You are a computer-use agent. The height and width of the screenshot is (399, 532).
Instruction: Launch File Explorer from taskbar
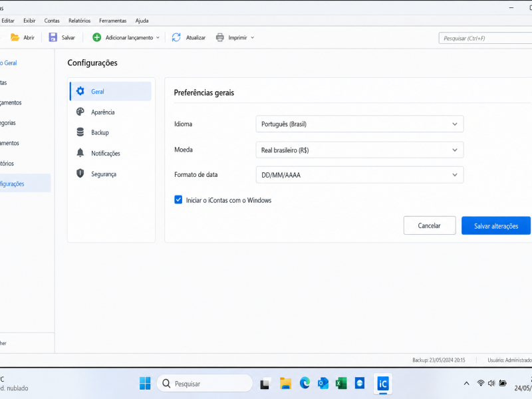tap(286, 384)
